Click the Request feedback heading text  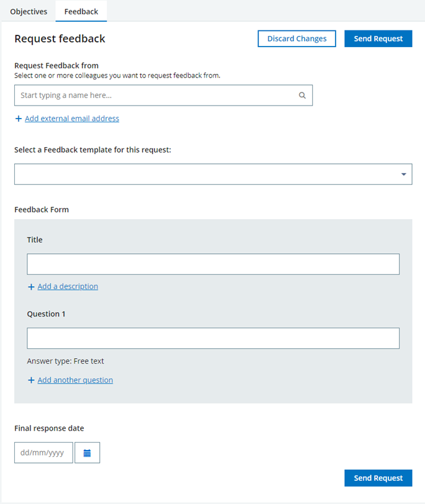coord(60,39)
